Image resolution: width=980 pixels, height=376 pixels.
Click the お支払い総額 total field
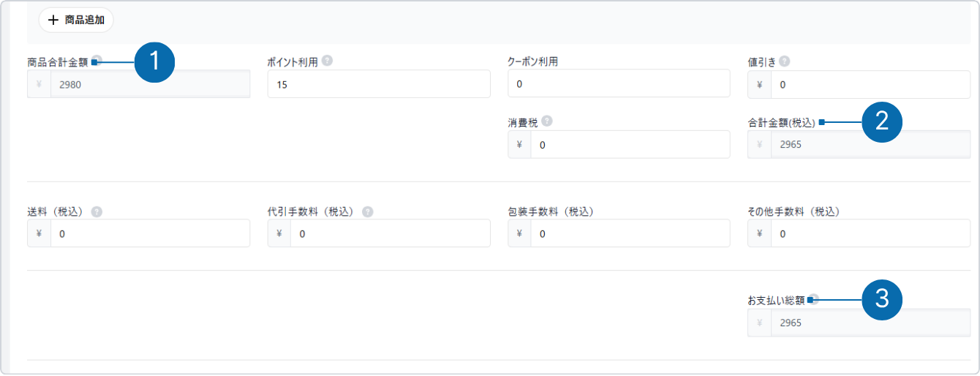[870, 323]
